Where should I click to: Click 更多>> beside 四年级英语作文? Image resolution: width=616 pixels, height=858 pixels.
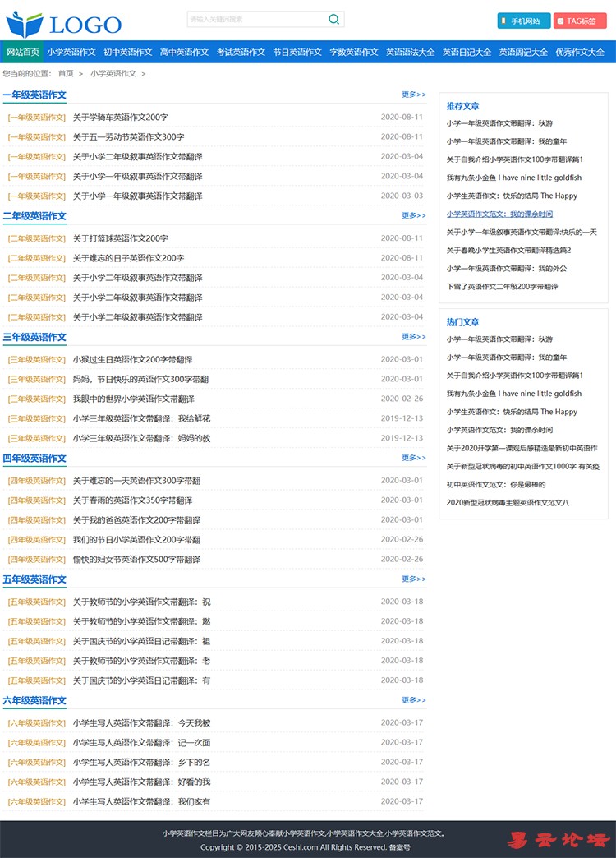coord(414,458)
